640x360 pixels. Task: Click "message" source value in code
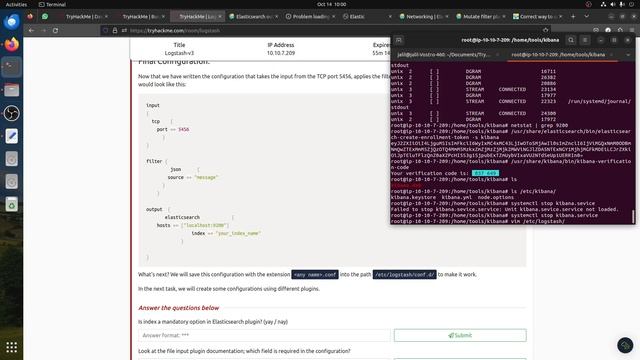point(206,177)
